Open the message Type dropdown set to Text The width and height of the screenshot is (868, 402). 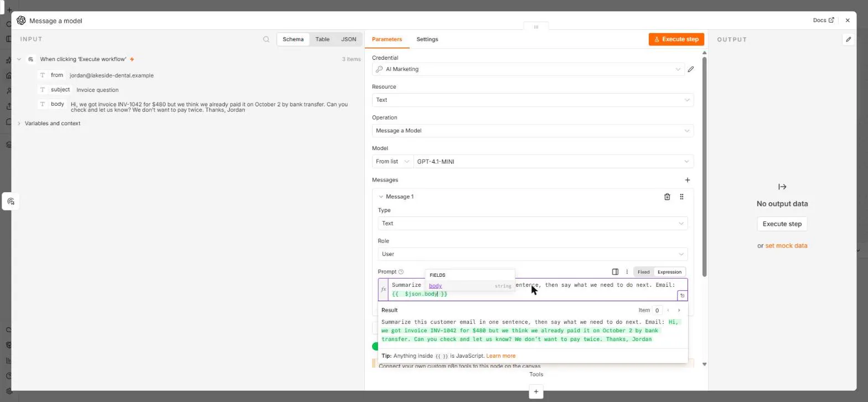(533, 223)
